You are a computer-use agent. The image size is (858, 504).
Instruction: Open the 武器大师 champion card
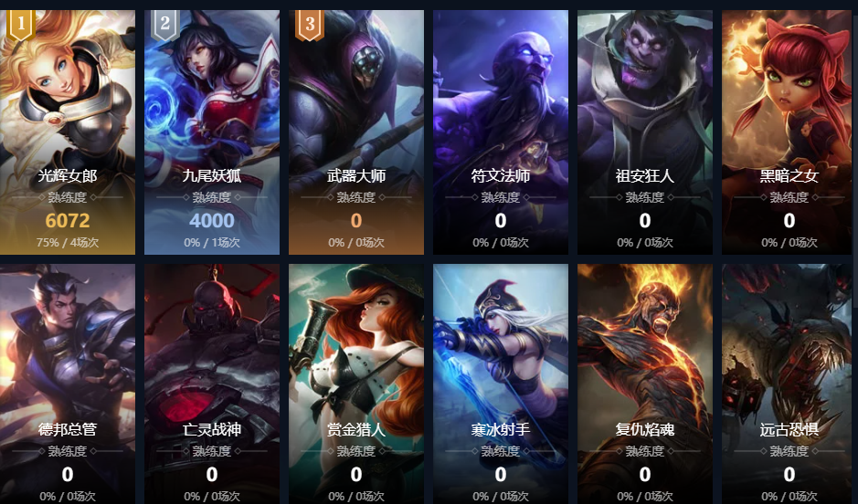[356, 132]
